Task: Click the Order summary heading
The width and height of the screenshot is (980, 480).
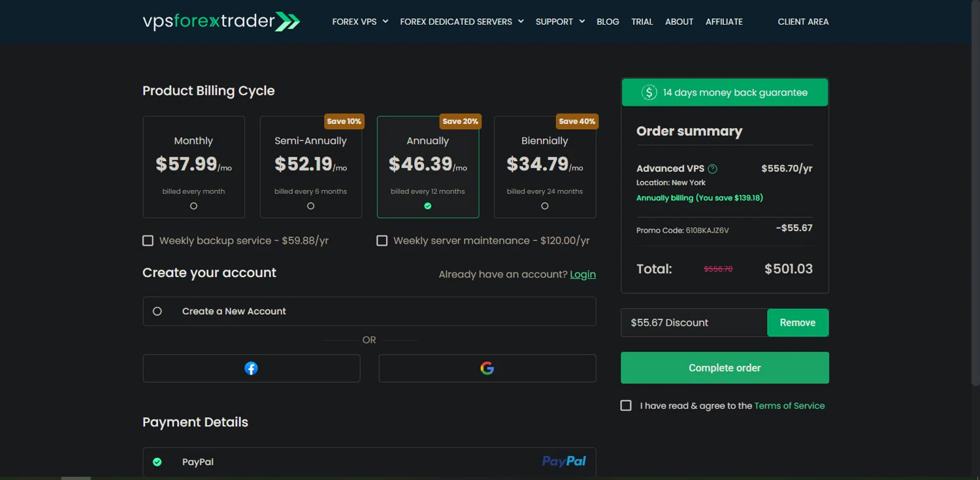Action: 689,131
